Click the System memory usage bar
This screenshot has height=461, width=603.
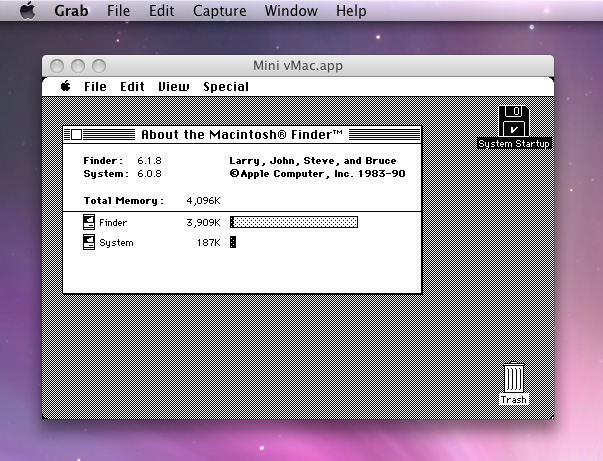coord(233,242)
